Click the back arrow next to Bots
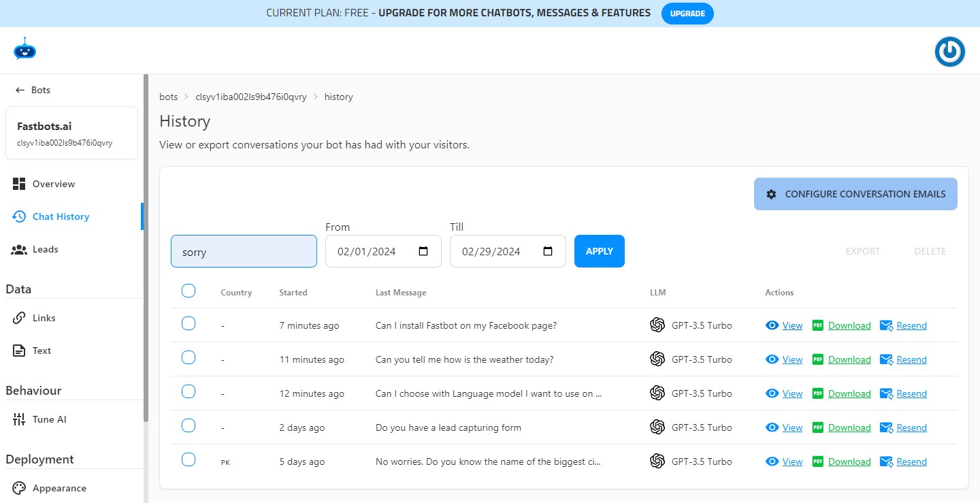 (20, 90)
